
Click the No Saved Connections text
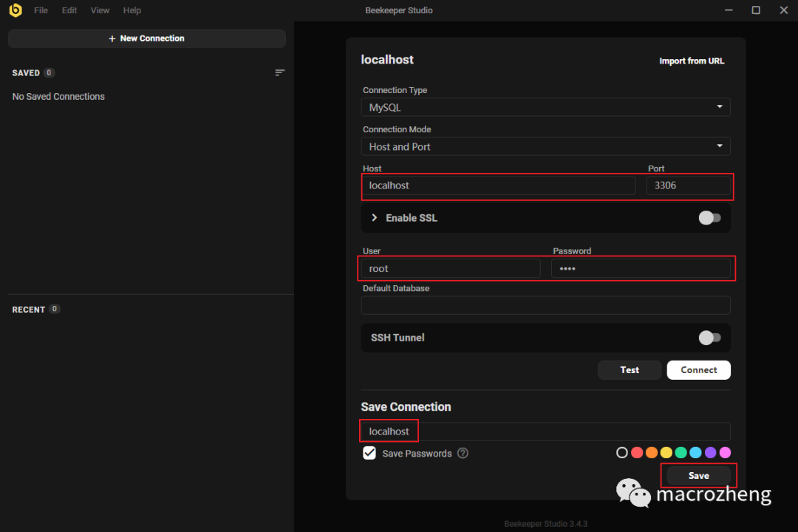click(x=58, y=97)
